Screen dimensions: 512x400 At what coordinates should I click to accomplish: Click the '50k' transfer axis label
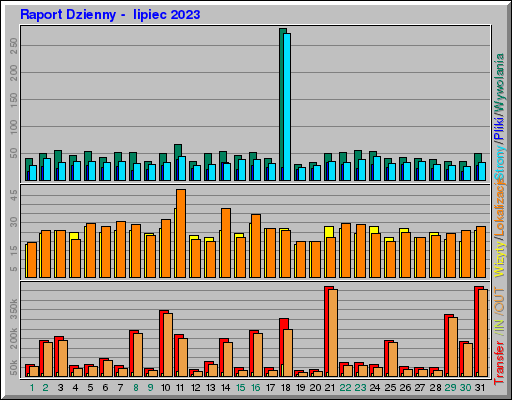coord(14,368)
